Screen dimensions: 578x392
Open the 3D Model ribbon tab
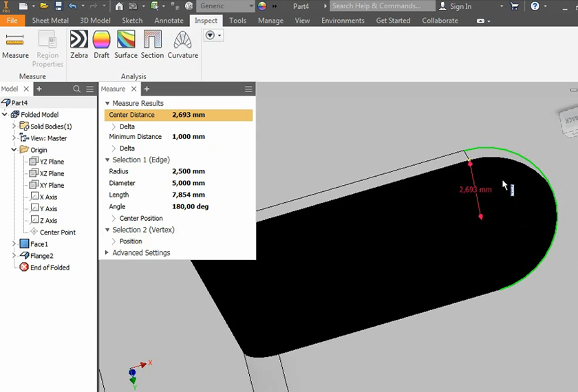click(95, 21)
